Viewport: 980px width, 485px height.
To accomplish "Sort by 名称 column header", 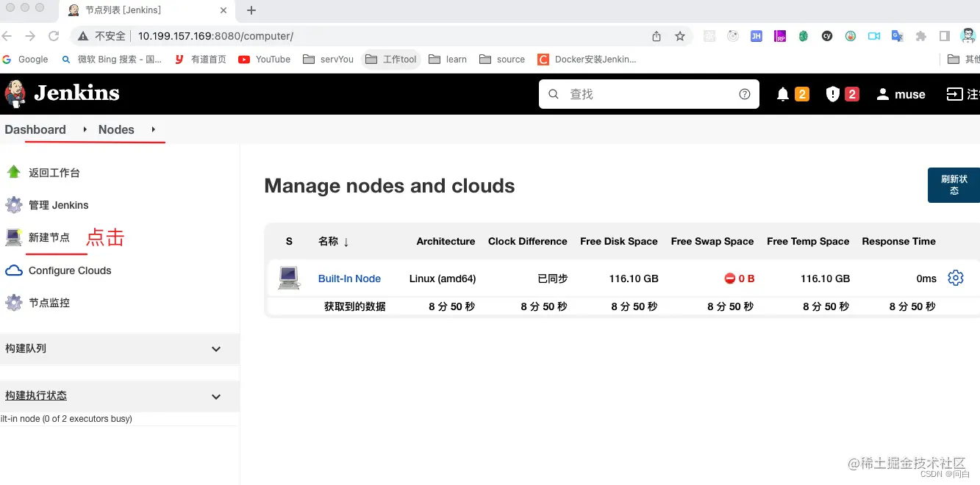I will click(x=333, y=241).
